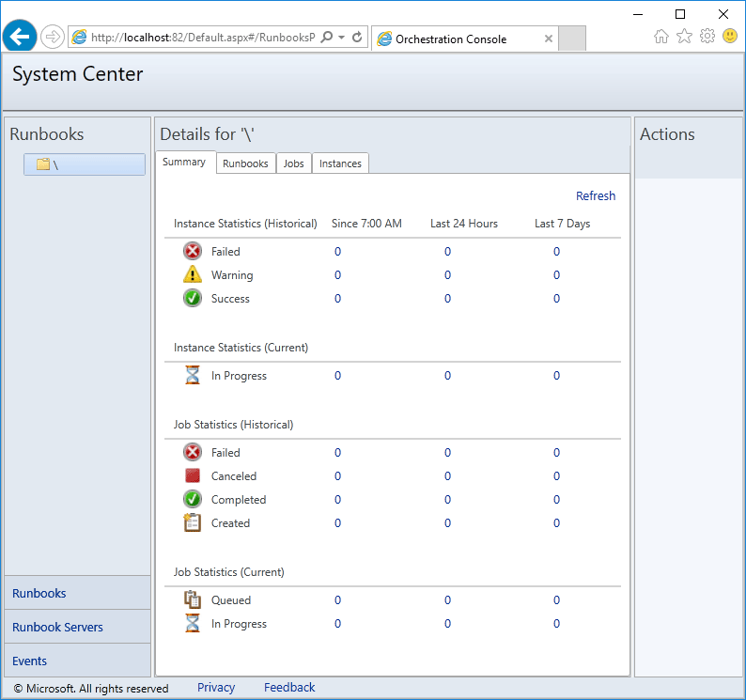Screen dimensions: 746x700
Task: Click the browser Home icon
Action: [x=661, y=36]
